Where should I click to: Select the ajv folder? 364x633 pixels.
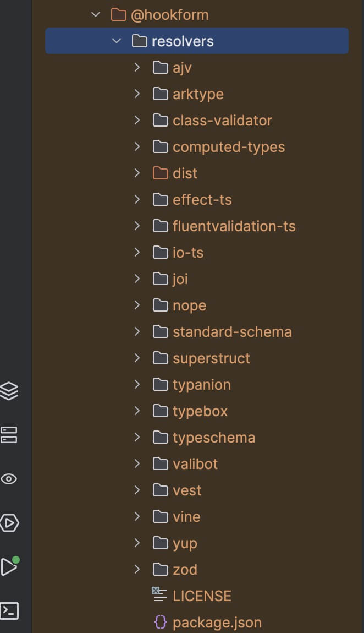point(181,68)
